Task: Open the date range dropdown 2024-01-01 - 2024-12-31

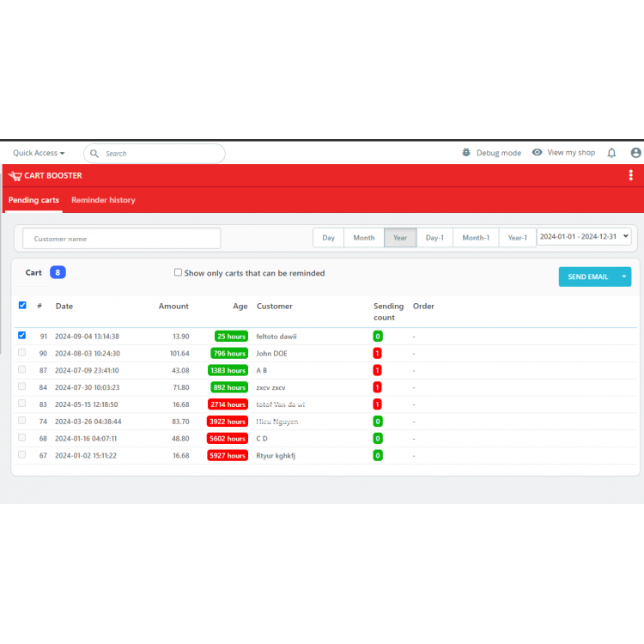Action: [x=584, y=236]
